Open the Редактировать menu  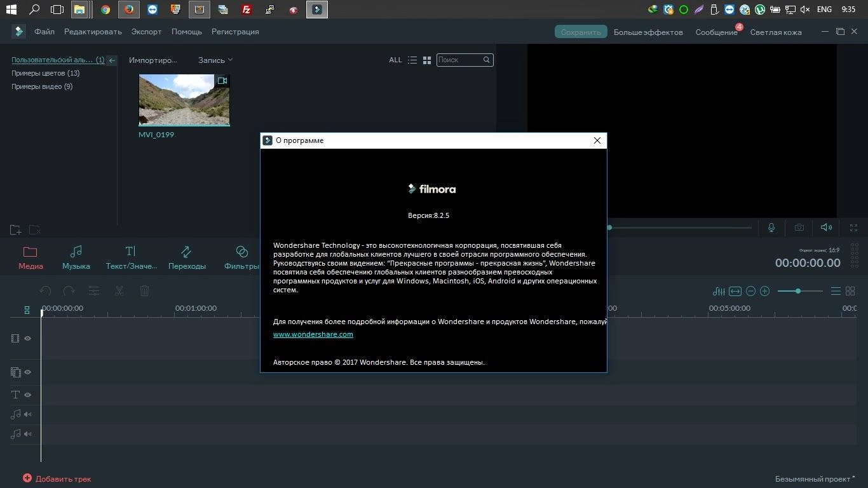(93, 31)
